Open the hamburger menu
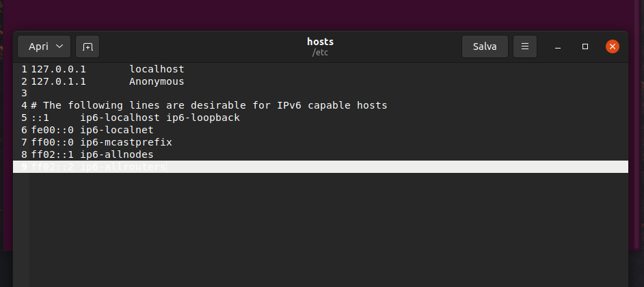 [525, 47]
